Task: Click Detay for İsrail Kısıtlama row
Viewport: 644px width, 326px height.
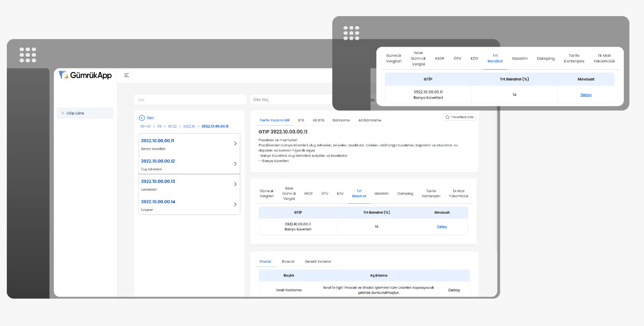Action: point(454,290)
